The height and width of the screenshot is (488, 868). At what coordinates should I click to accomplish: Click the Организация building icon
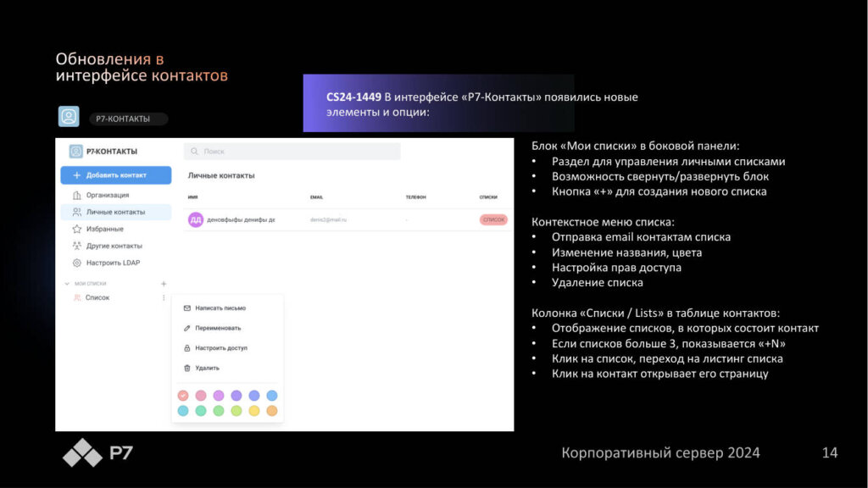77,195
